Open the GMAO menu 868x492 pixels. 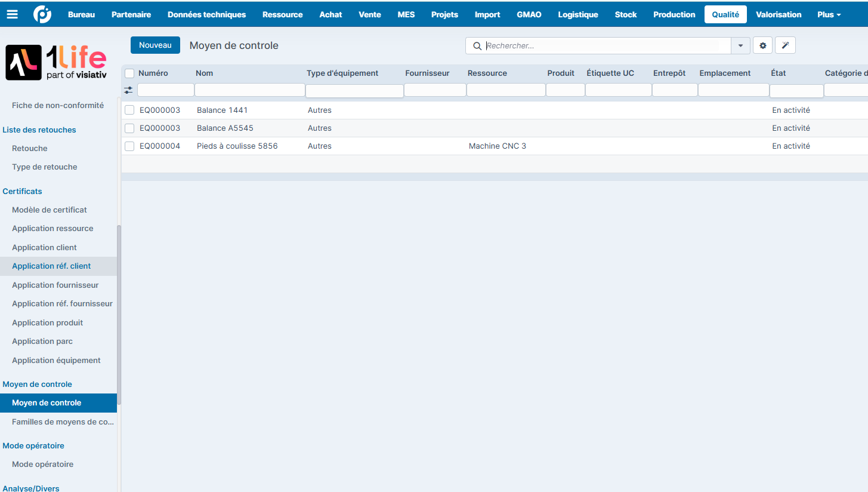tap(529, 14)
